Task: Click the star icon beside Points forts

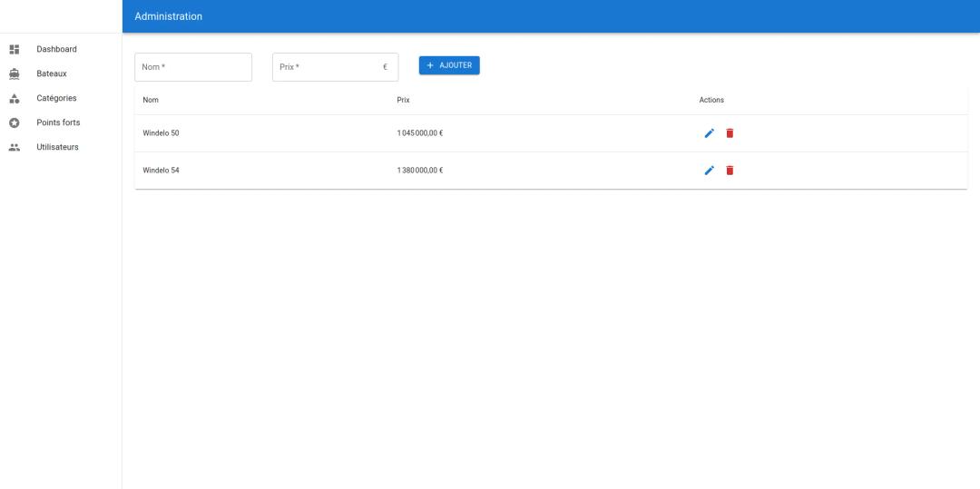Action: pos(15,123)
